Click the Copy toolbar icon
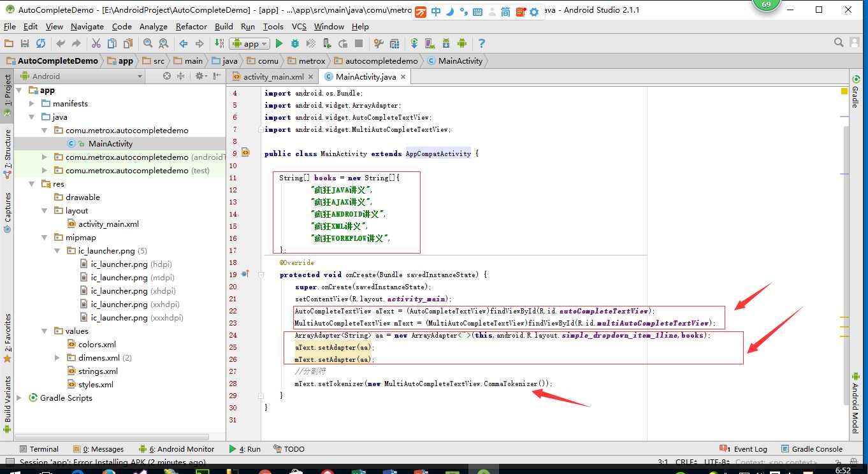 (112, 43)
